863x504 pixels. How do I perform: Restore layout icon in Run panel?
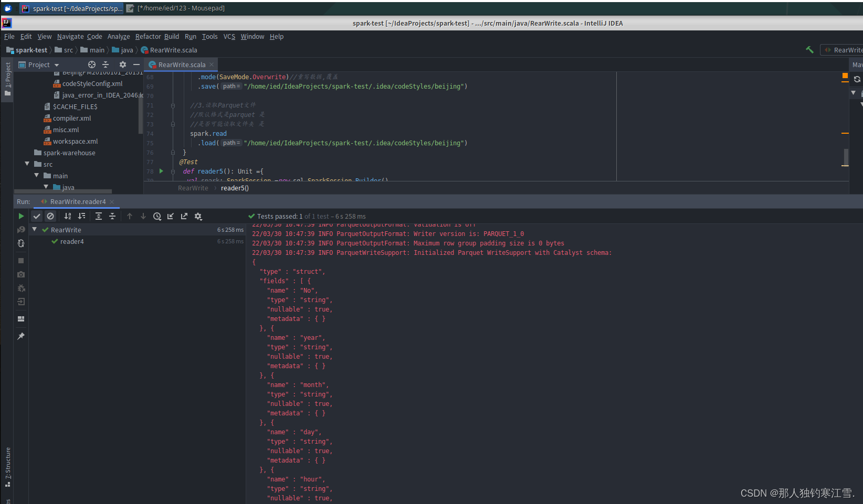click(21, 319)
